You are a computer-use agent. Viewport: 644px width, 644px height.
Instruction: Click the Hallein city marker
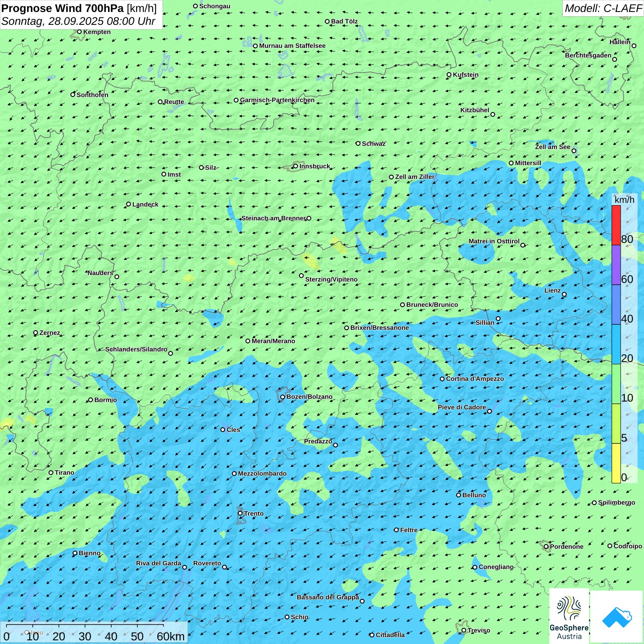634,46
